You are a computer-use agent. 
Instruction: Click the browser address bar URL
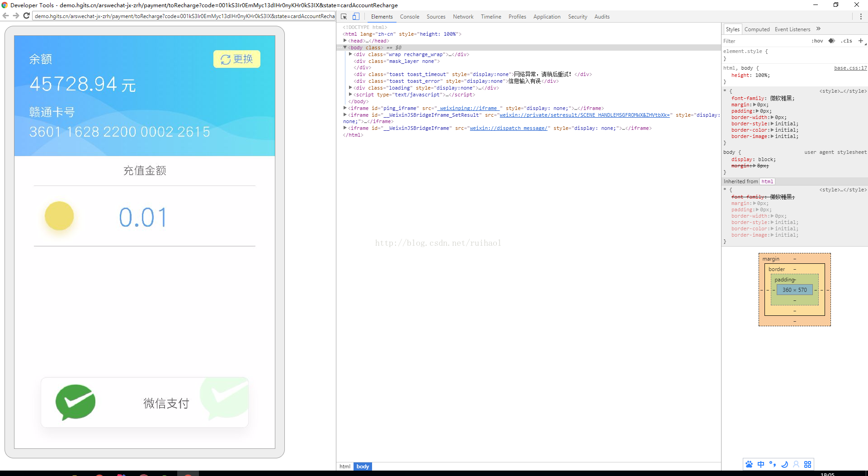click(184, 16)
